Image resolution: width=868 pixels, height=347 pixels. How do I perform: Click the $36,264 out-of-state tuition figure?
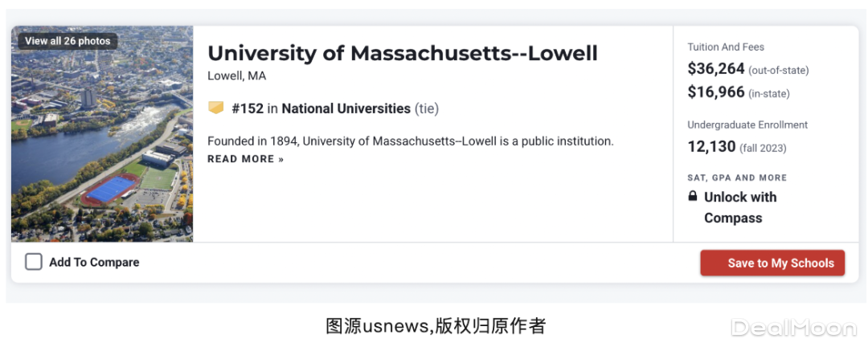coord(716,69)
